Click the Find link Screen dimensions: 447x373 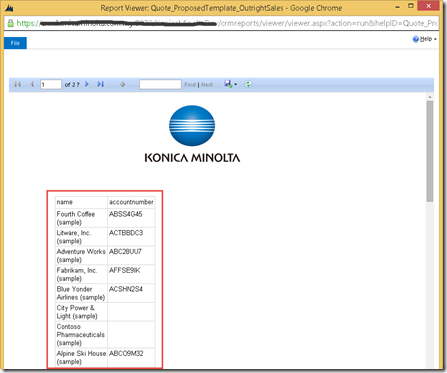click(190, 85)
